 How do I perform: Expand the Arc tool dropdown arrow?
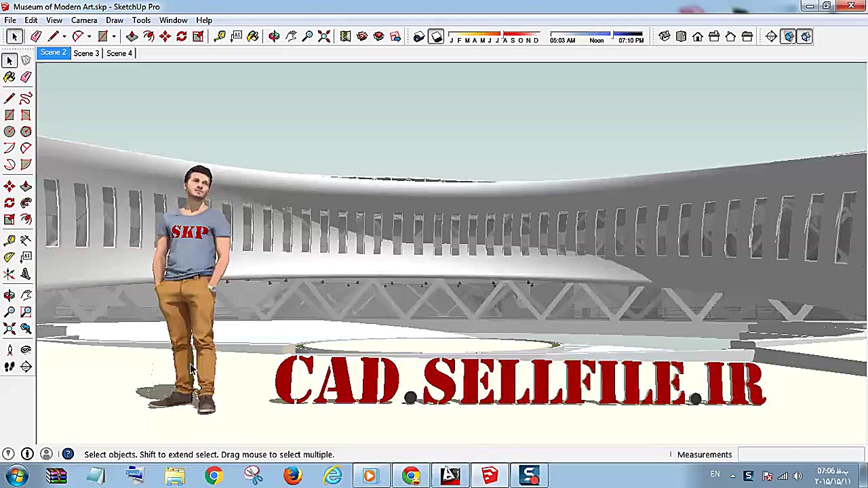[89, 37]
